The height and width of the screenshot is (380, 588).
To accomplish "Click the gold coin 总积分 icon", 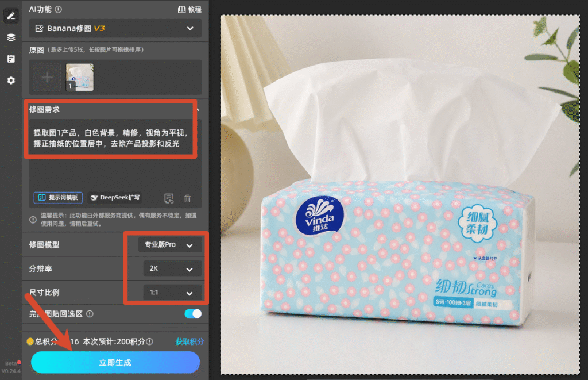I will [x=30, y=341].
